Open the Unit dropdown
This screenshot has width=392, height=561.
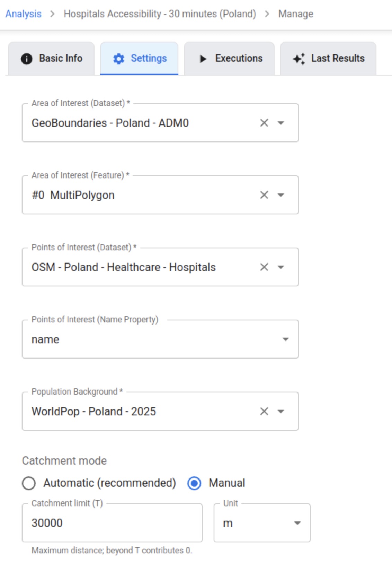click(x=297, y=523)
